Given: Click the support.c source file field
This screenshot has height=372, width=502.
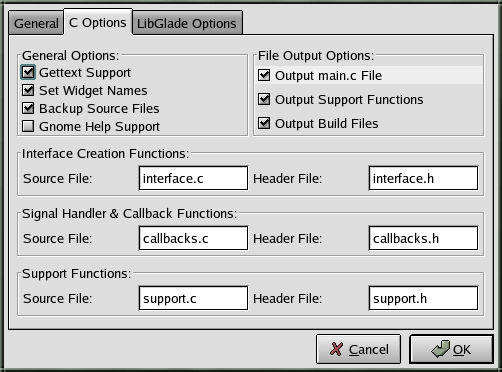Looking at the screenshot, I should tap(193, 298).
